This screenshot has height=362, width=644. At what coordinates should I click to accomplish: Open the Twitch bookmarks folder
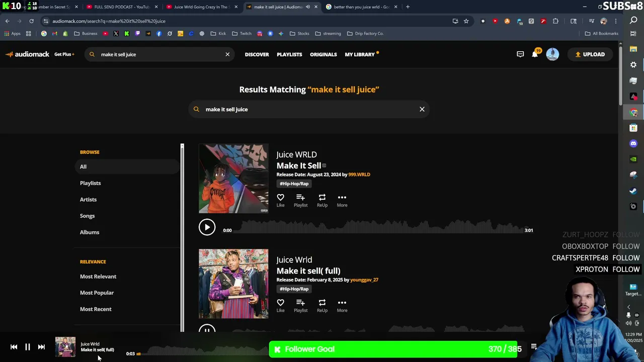[x=242, y=34]
